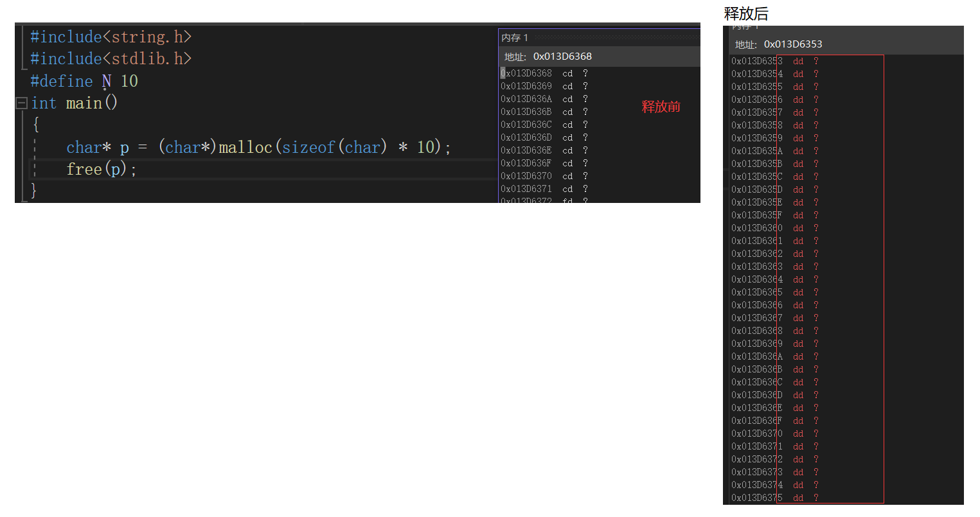Select memory row 0x013D6356

point(775,100)
